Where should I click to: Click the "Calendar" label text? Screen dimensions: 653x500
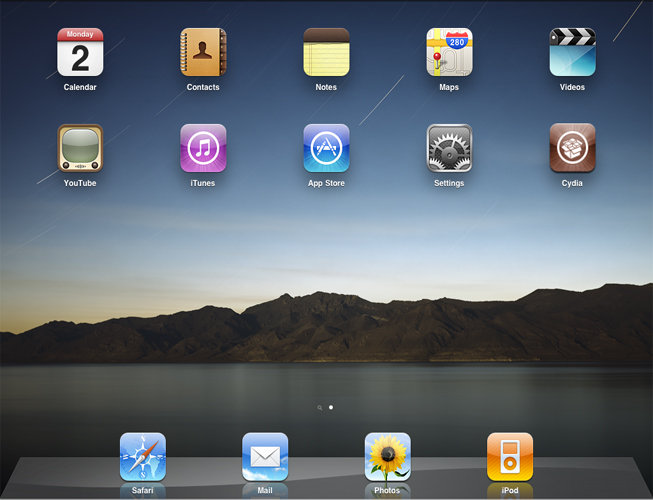(80, 87)
